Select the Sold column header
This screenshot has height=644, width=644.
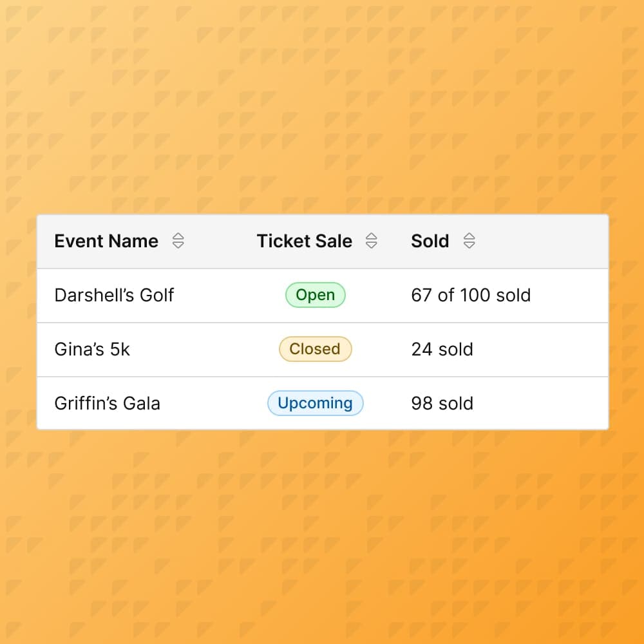click(x=430, y=241)
